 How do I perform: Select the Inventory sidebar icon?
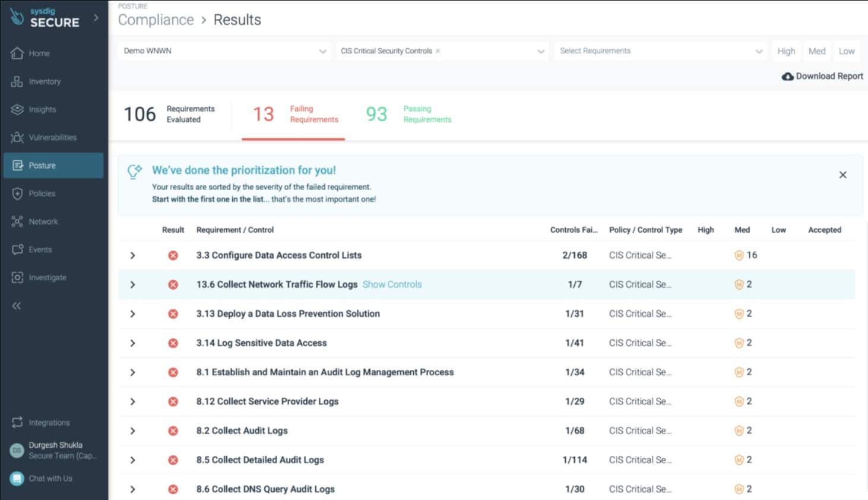45,81
